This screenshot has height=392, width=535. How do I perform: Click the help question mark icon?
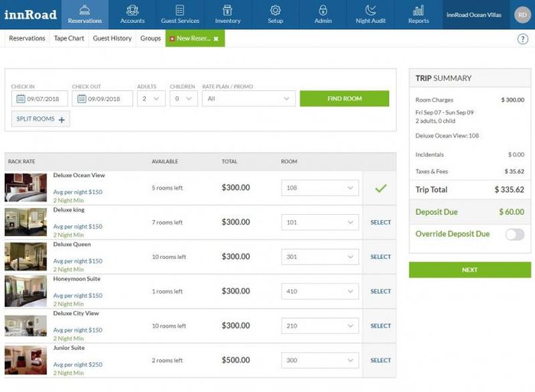click(522, 39)
